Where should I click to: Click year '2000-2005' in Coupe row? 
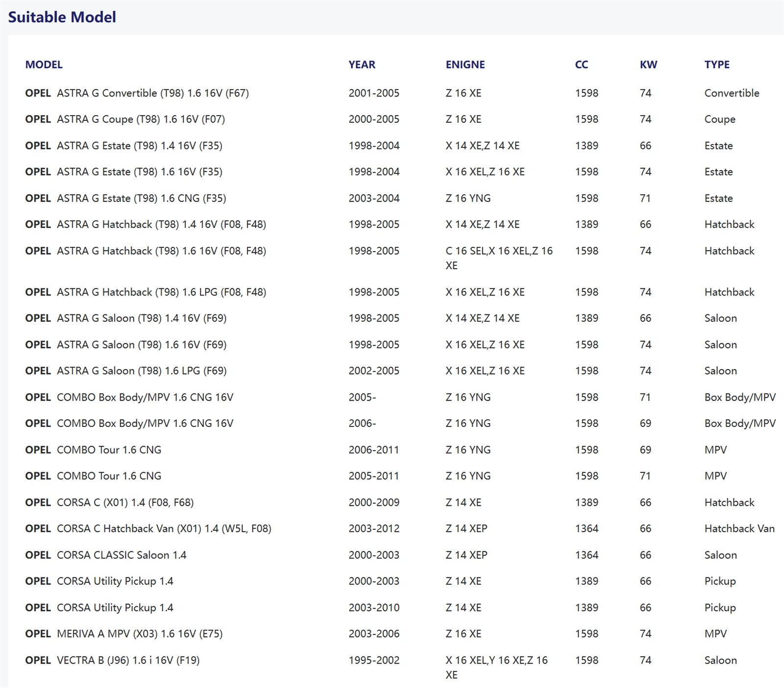point(374,119)
